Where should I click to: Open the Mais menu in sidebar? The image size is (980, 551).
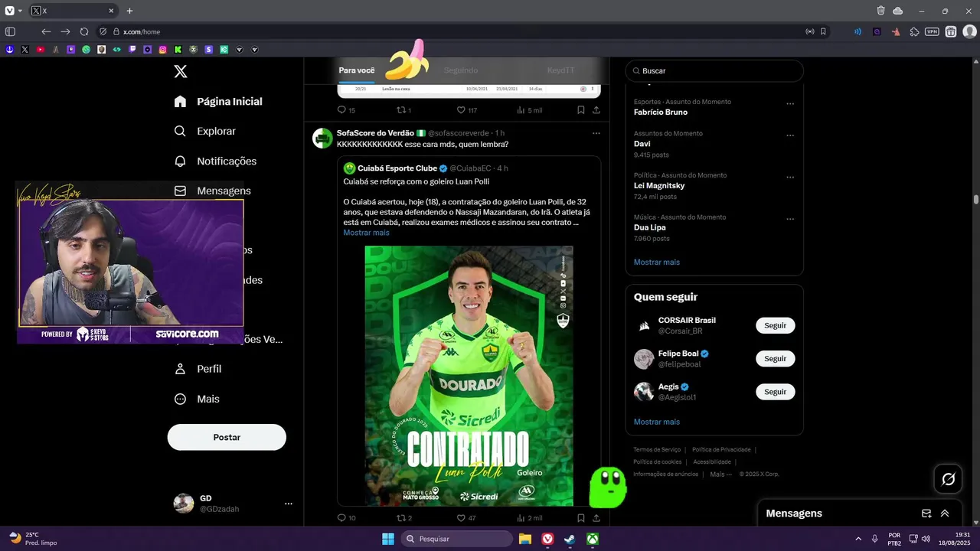[197, 399]
